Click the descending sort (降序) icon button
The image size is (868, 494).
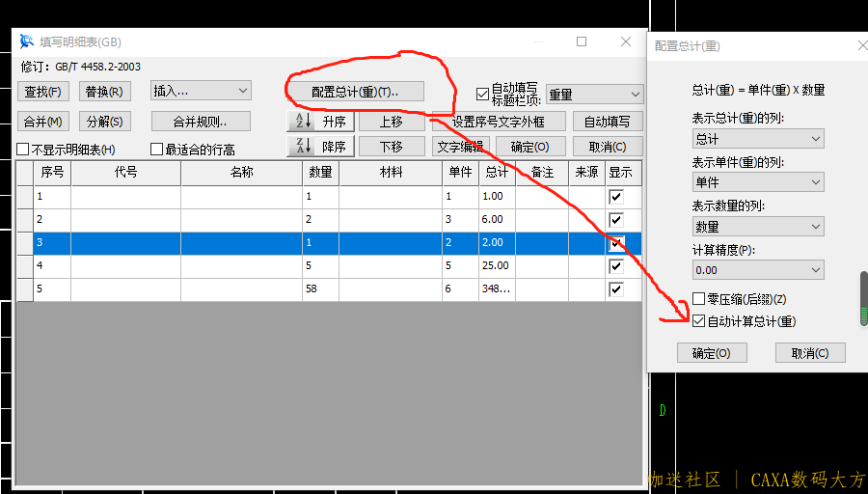click(x=301, y=147)
